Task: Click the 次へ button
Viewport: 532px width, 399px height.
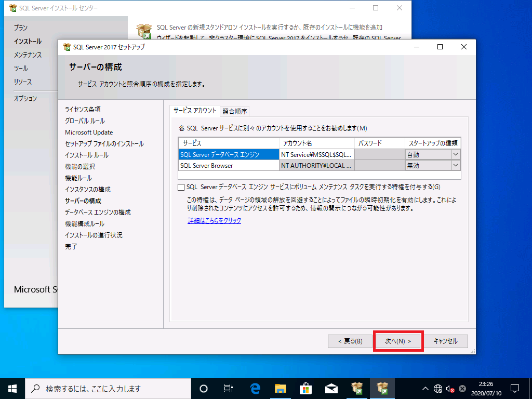Action: coord(398,341)
